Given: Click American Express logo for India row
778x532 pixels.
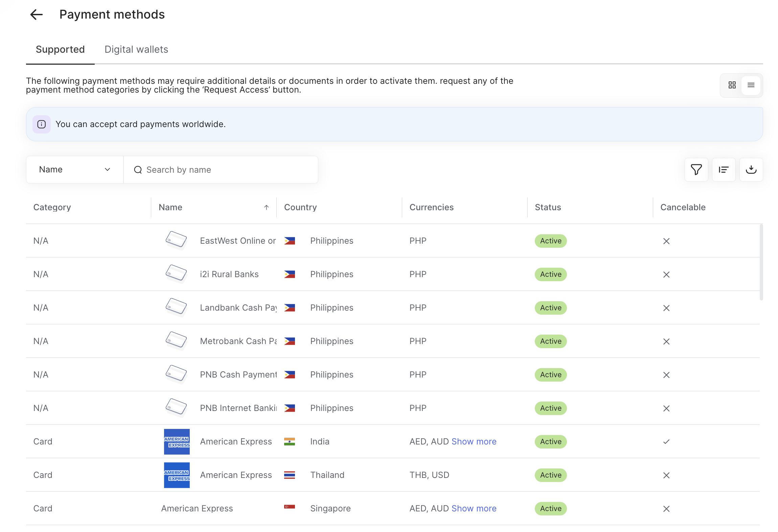Looking at the screenshot, I should coord(177,442).
